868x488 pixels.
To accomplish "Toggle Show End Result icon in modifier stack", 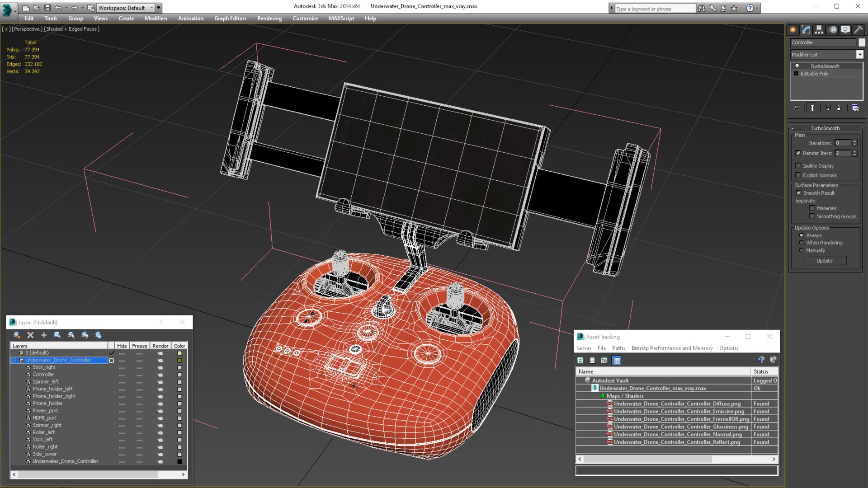I will (812, 108).
